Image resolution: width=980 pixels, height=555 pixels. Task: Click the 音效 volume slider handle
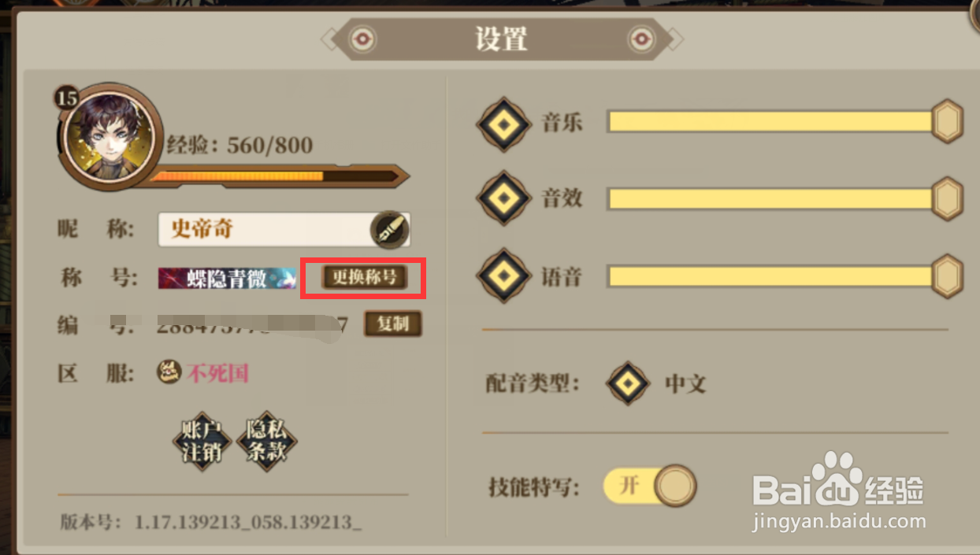(947, 198)
